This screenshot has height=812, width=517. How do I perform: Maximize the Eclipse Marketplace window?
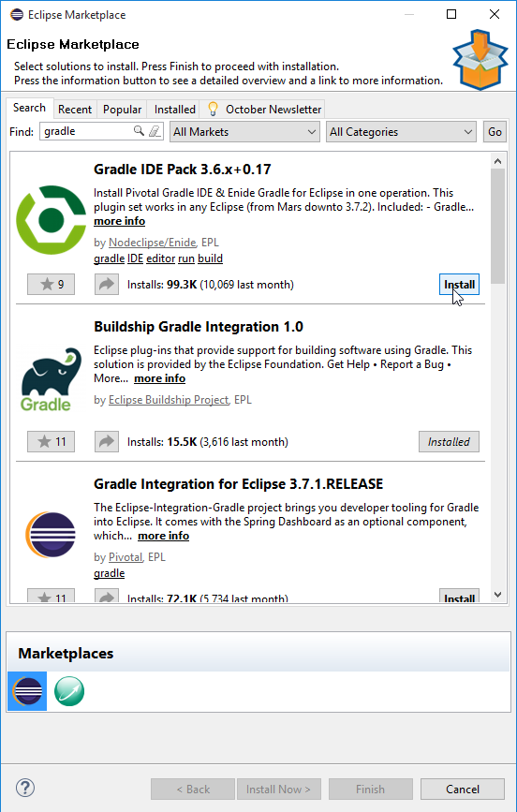[451, 14]
